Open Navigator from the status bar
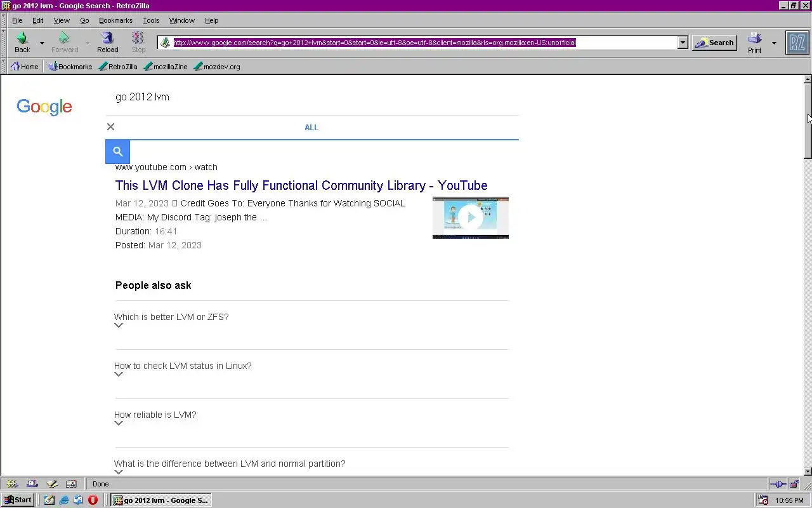Screen dimensions: 812x508 [11, 484]
